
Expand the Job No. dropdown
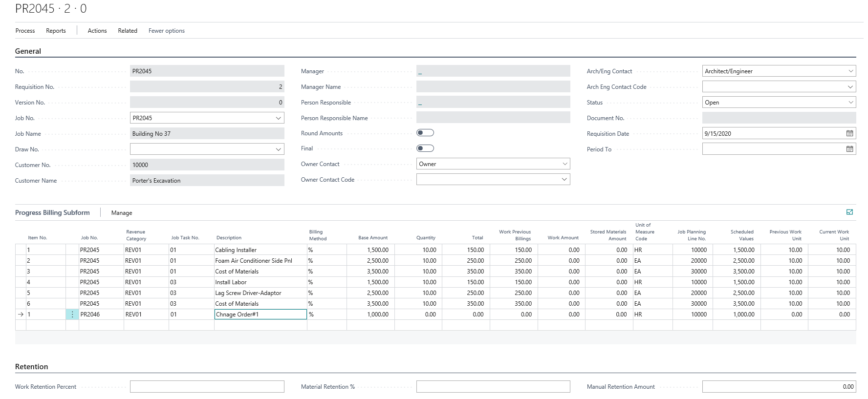(278, 118)
